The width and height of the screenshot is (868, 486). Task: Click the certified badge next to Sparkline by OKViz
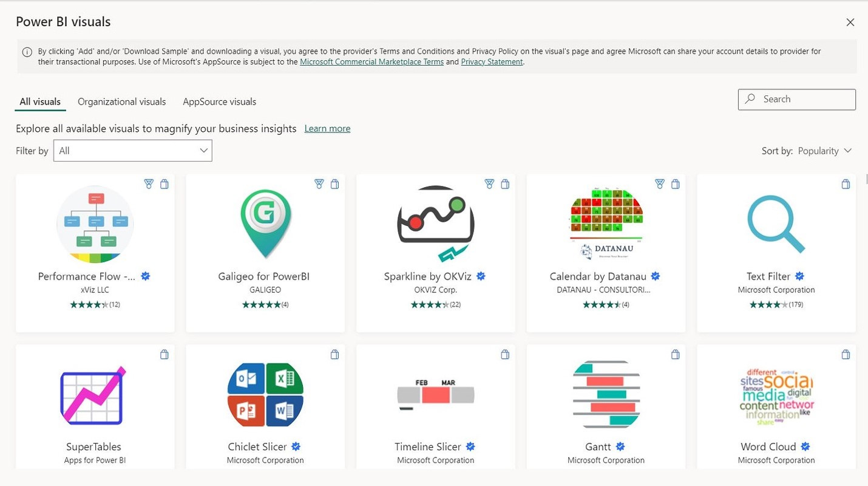481,276
